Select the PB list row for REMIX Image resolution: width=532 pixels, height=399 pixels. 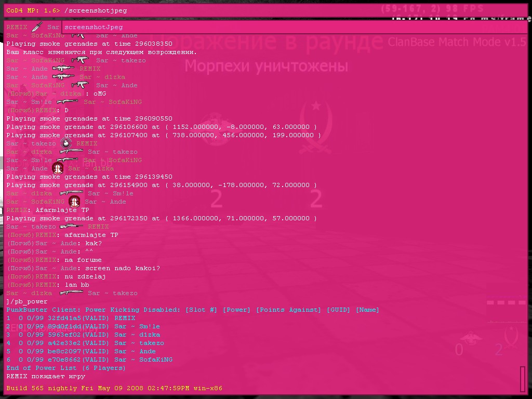[x=71, y=318]
